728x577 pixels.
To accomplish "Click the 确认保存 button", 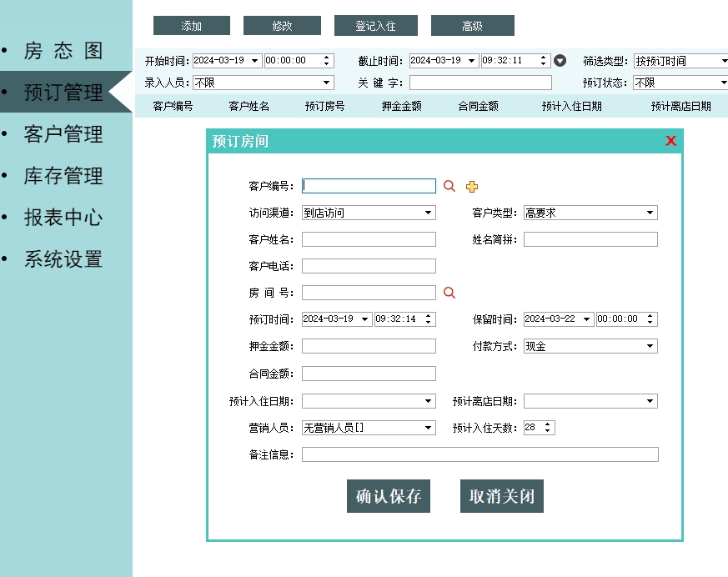I will tap(388, 497).
